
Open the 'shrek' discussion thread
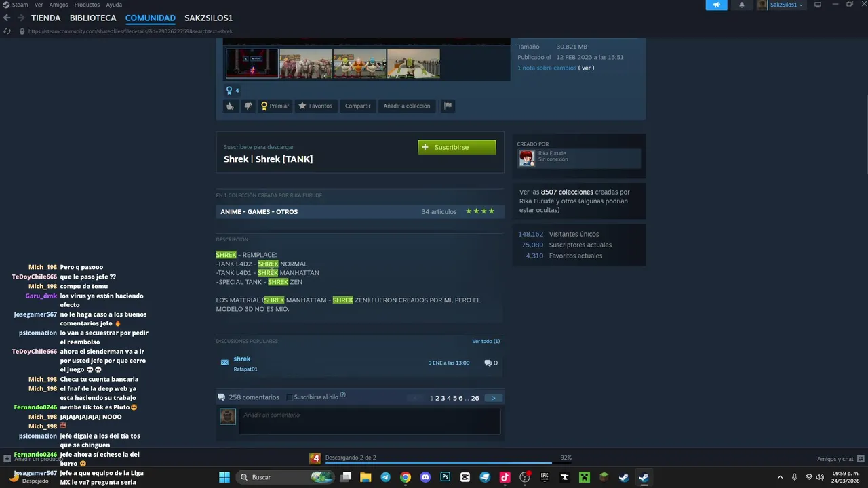point(242,359)
